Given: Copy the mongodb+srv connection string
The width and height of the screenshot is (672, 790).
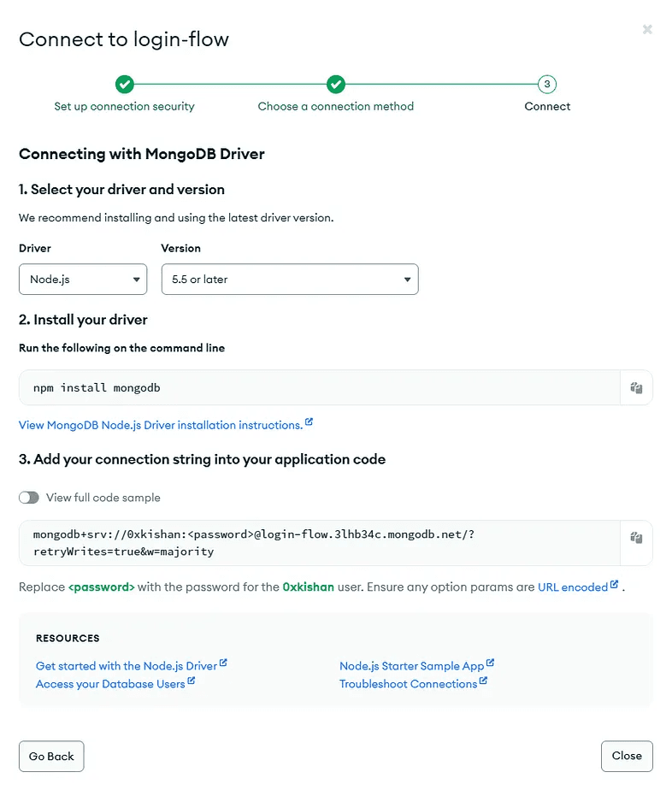Looking at the screenshot, I should click(636, 538).
